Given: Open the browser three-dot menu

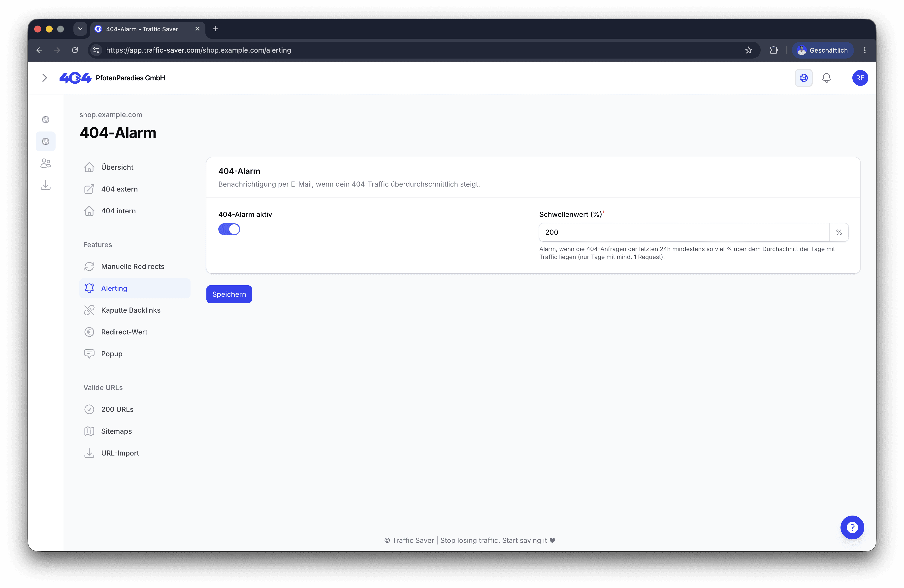Looking at the screenshot, I should pyautogui.click(x=865, y=50).
